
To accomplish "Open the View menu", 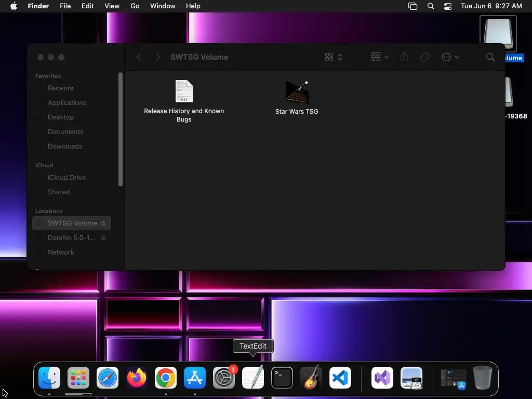I will coord(112,6).
